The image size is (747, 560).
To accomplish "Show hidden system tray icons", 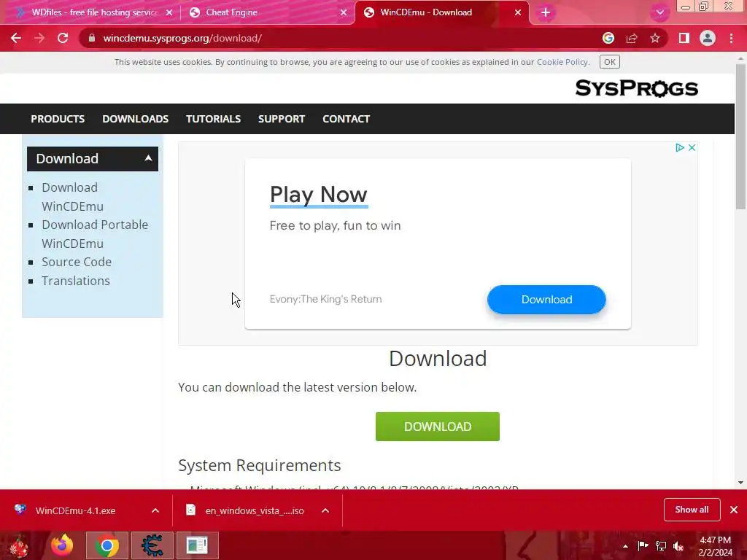I will click(x=625, y=546).
